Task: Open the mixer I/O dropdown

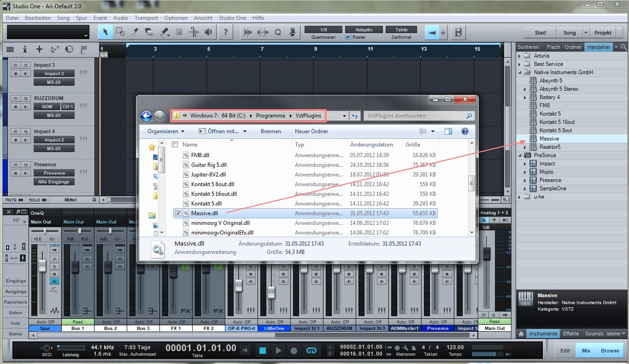Action: click(16, 220)
